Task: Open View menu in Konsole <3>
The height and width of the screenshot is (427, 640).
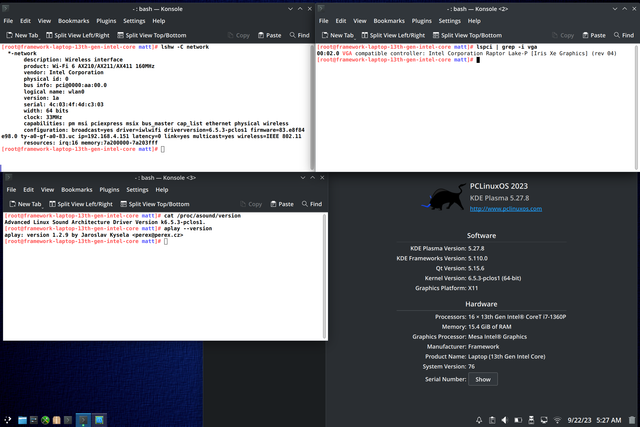Action: click(x=47, y=190)
